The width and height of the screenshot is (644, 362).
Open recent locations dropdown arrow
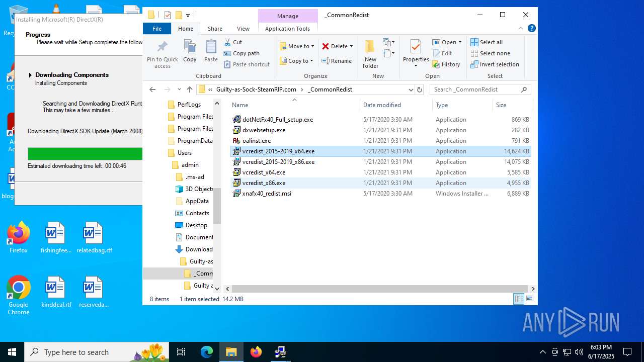coord(179,89)
